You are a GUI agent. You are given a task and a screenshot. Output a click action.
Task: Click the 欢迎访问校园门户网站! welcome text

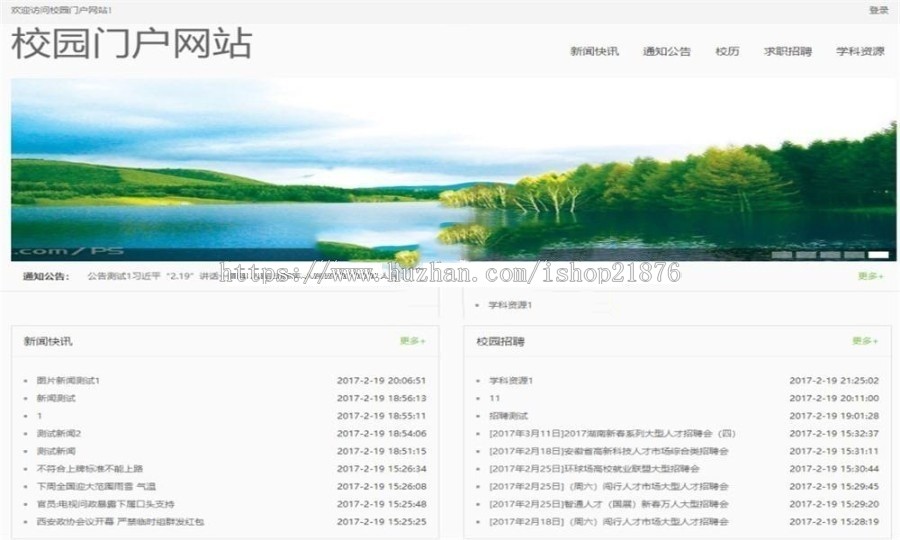[x=61, y=10]
